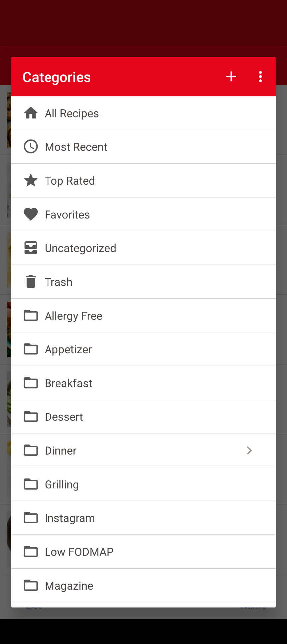Viewport: 287px width, 644px height.
Task: Tap the plus icon to add category
Action: (231, 77)
